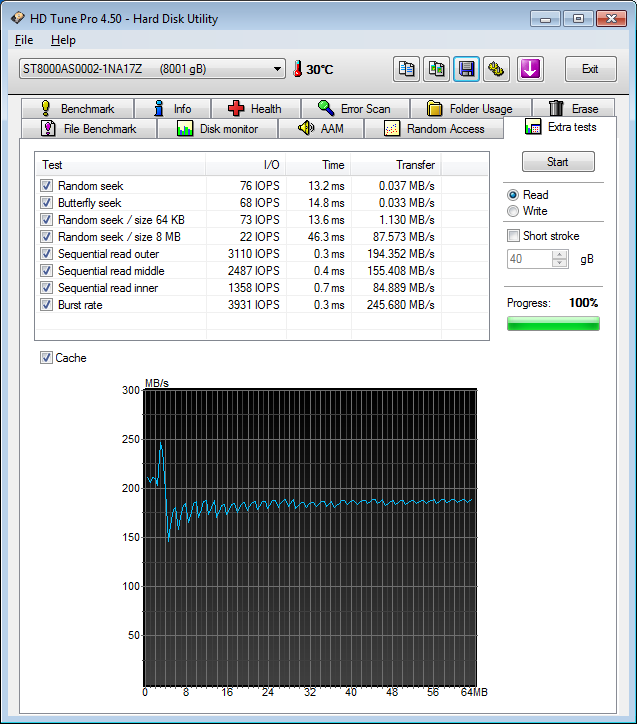Disable the Cache checkbox
The image size is (637, 724).
click(x=46, y=357)
